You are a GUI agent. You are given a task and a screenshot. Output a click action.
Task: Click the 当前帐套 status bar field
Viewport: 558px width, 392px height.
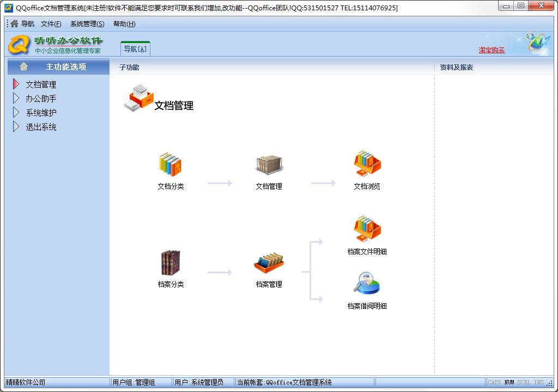point(304,382)
